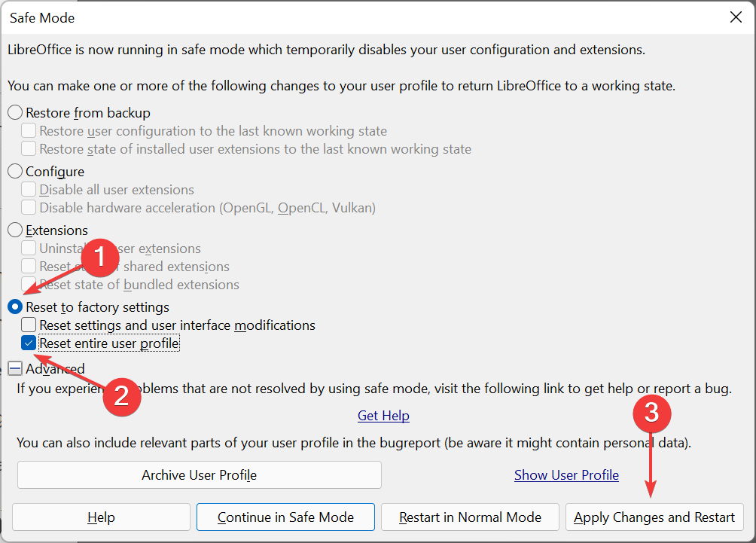
Task: Collapse the Advanced section expander
Action: click(x=15, y=368)
